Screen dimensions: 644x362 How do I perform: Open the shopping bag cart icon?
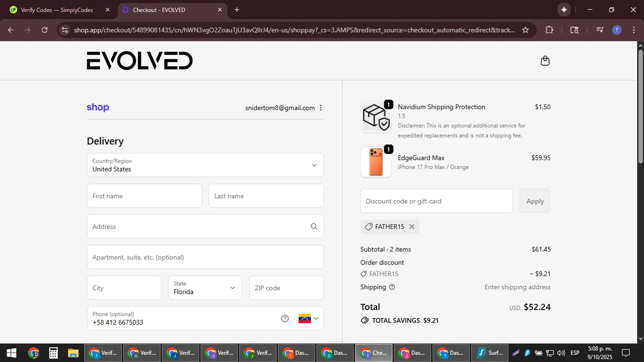pos(545,61)
